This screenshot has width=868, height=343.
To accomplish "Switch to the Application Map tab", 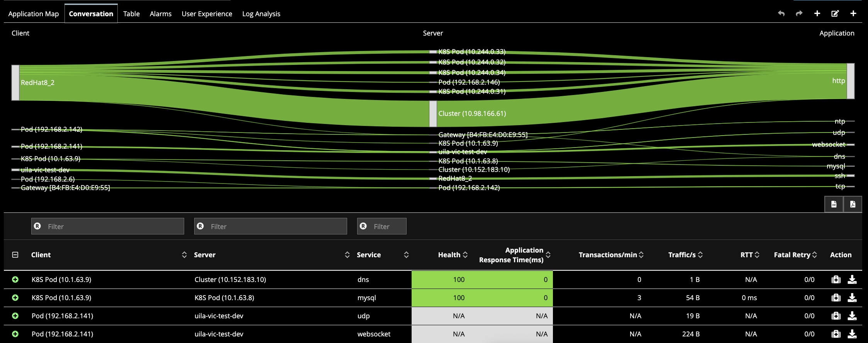I will pyautogui.click(x=34, y=14).
